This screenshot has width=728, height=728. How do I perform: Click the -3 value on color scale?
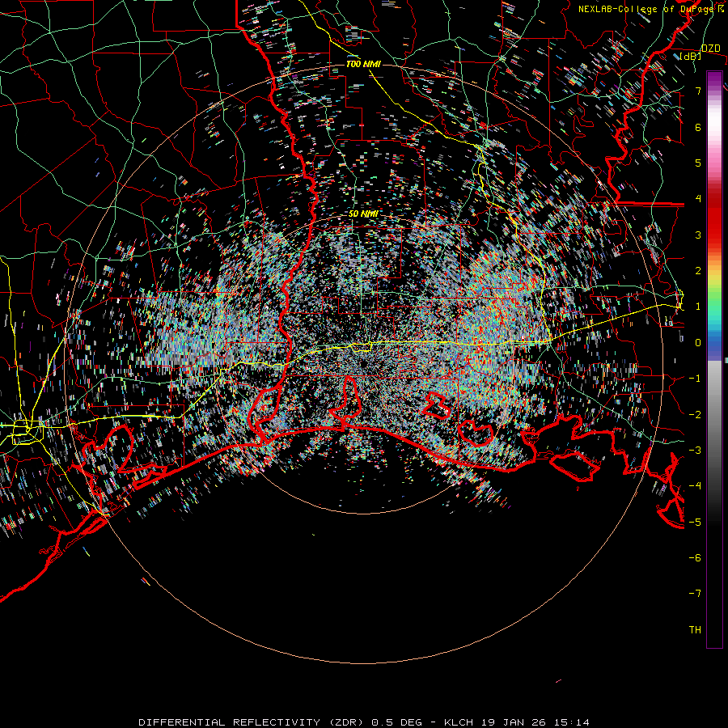pyautogui.click(x=695, y=451)
